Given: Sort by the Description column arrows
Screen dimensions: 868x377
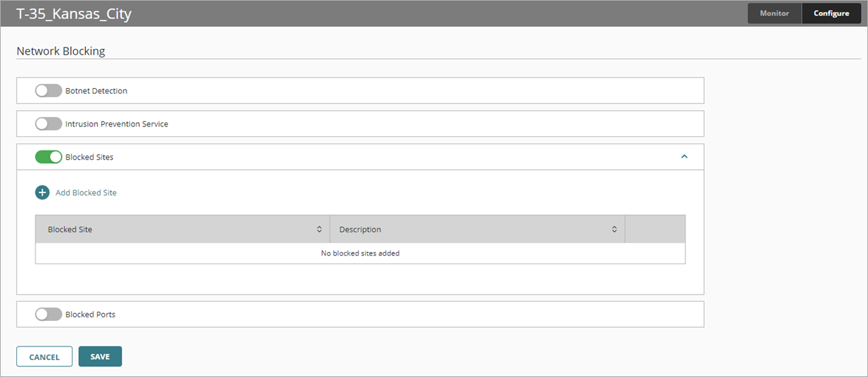Looking at the screenshot, I should (x=614, y=229).
